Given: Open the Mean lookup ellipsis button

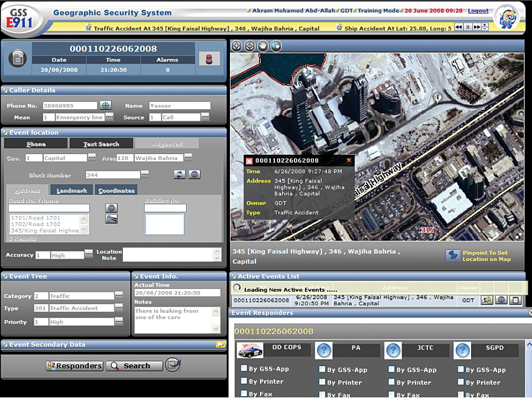Looking at the screenshot, I should pyautogui.click(x=109, y=116).
